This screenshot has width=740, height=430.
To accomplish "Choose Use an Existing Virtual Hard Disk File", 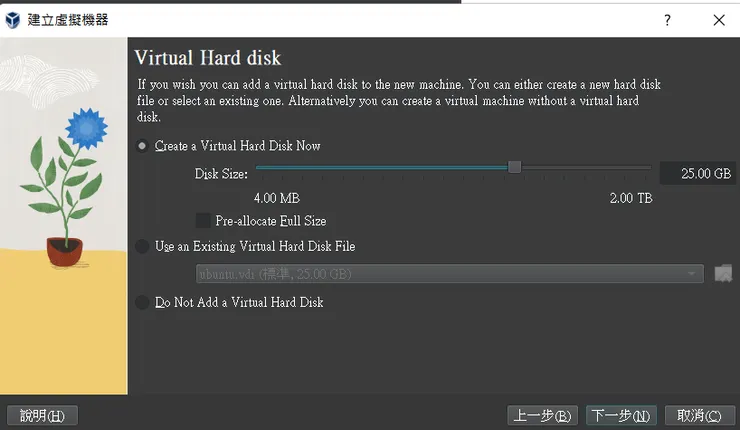I will (142, 246).
